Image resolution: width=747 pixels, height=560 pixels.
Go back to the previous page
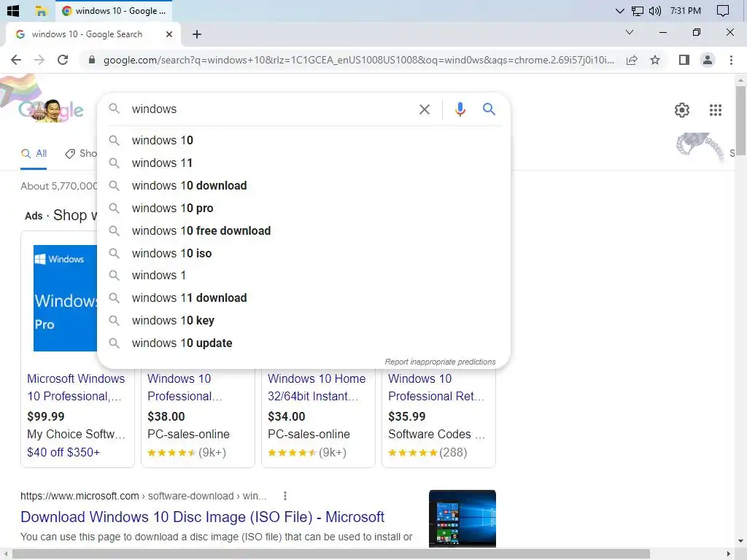tap(16, 60)
